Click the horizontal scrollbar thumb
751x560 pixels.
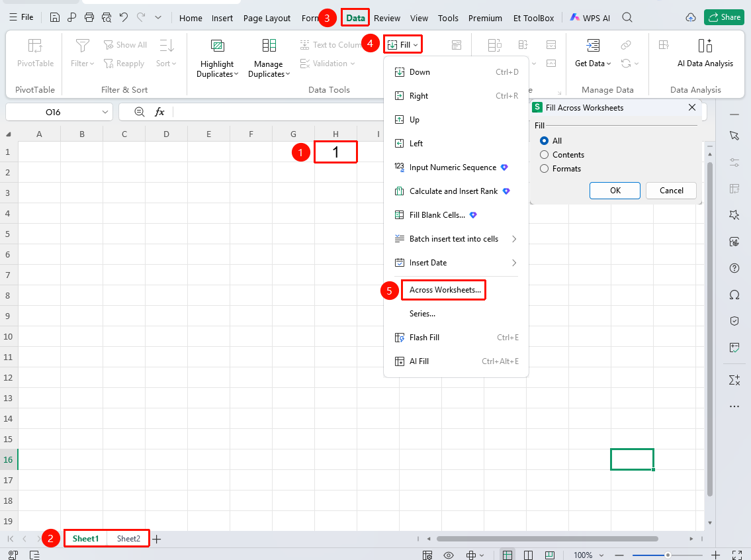tap(547, 539)
